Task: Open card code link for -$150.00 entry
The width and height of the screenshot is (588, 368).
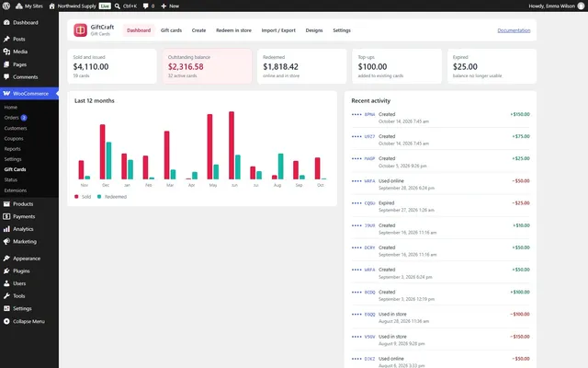Action: tap(364, 337)
